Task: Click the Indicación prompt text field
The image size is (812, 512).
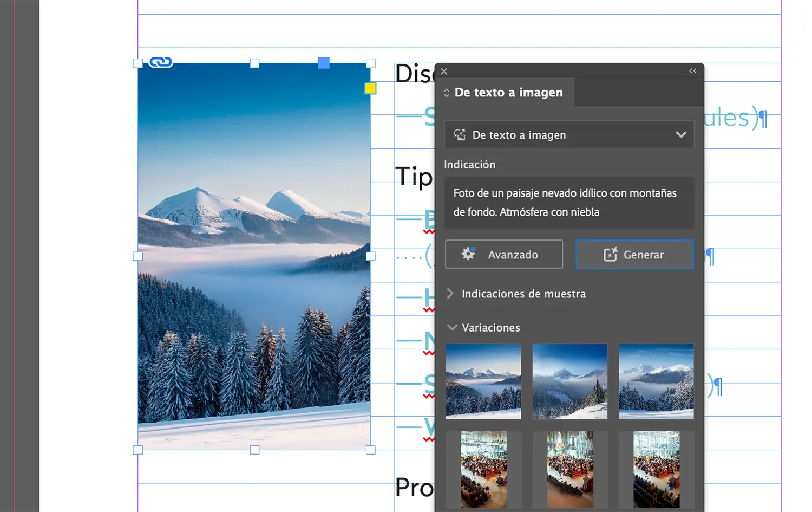Action: pos(569,203)
